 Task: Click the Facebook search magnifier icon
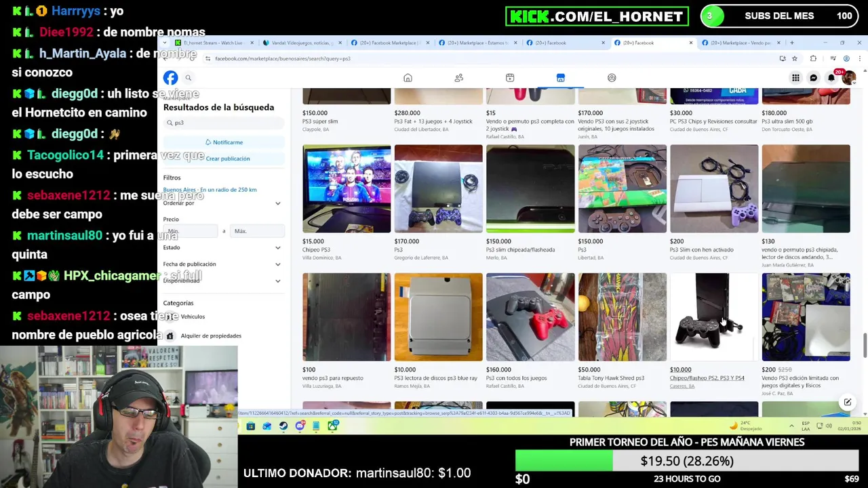tap(189, 78)
